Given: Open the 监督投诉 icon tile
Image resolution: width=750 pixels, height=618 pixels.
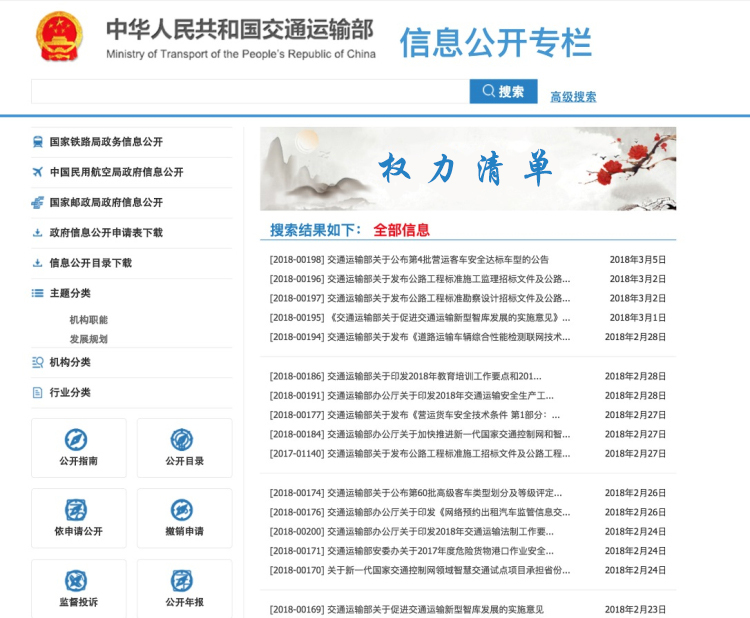Looking at the screenshot, I should [x=79, y=589].
